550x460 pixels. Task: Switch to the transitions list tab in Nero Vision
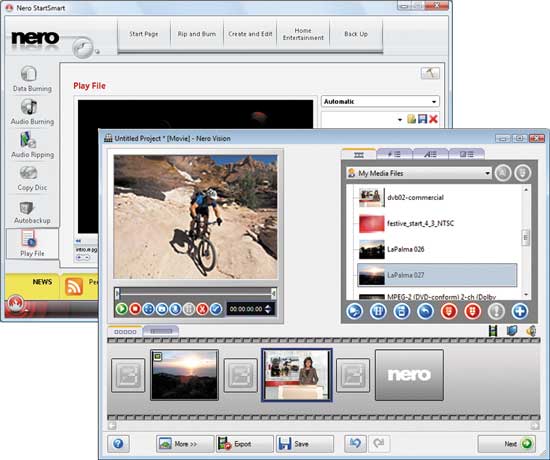point(467,154)
